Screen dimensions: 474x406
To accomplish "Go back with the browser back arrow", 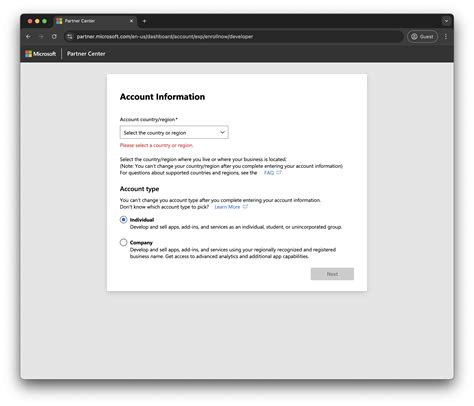I will pos(29,37).
